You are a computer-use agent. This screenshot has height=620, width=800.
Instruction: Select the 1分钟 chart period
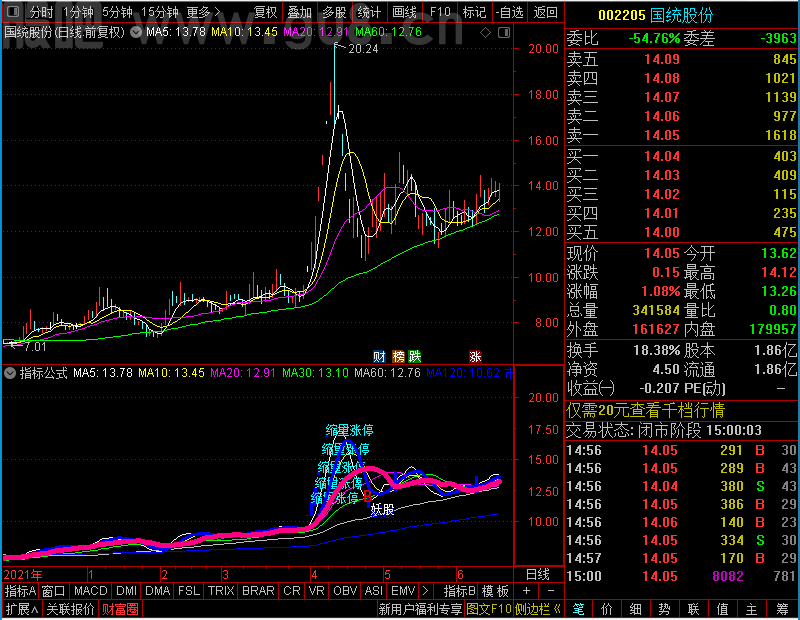78,12
